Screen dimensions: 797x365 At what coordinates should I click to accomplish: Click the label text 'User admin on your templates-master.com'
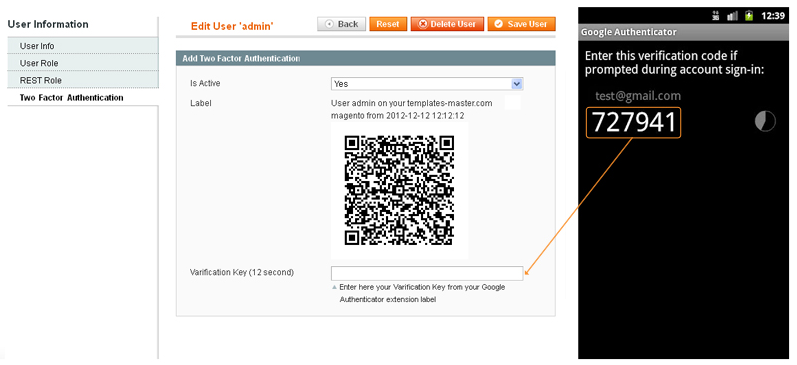[x=412, y=103]
